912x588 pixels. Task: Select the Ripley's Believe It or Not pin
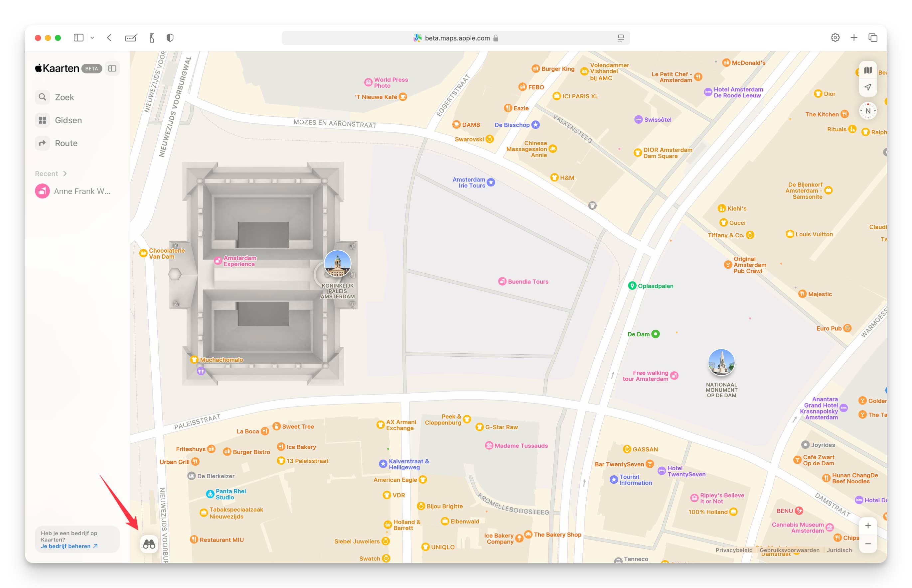[x=694, y=498]
